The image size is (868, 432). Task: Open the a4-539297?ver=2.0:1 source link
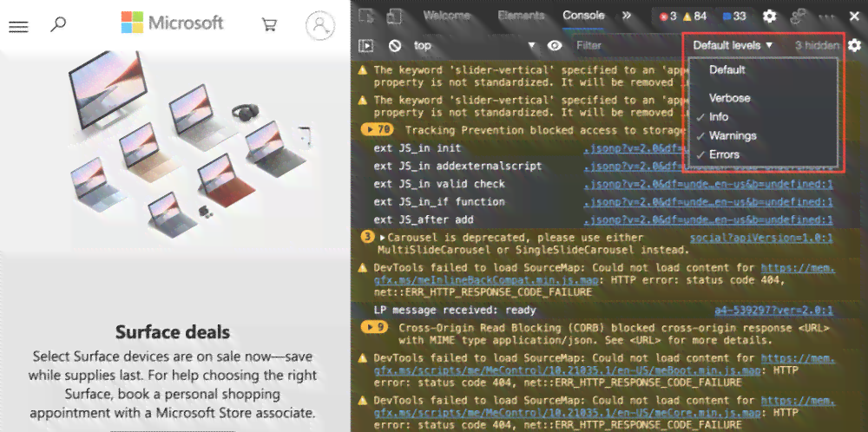[x=774, y=311]
